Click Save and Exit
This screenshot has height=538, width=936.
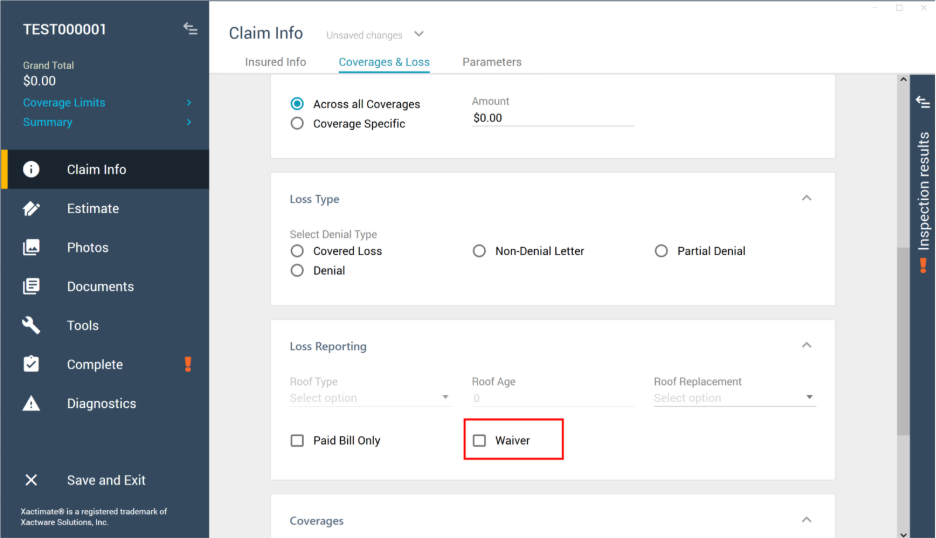(x=106, y=480)
